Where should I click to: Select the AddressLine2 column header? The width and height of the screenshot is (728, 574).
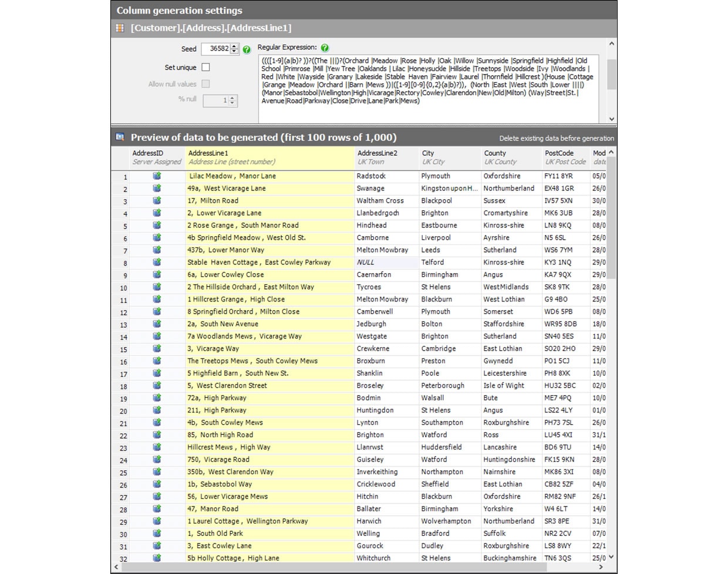tap(387, 157)
